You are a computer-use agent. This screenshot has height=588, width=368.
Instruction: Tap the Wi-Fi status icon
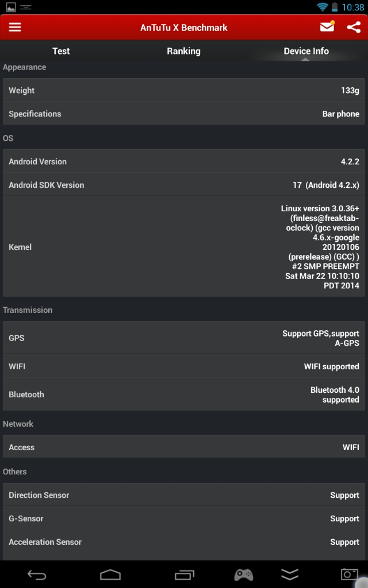pos(323,7)
